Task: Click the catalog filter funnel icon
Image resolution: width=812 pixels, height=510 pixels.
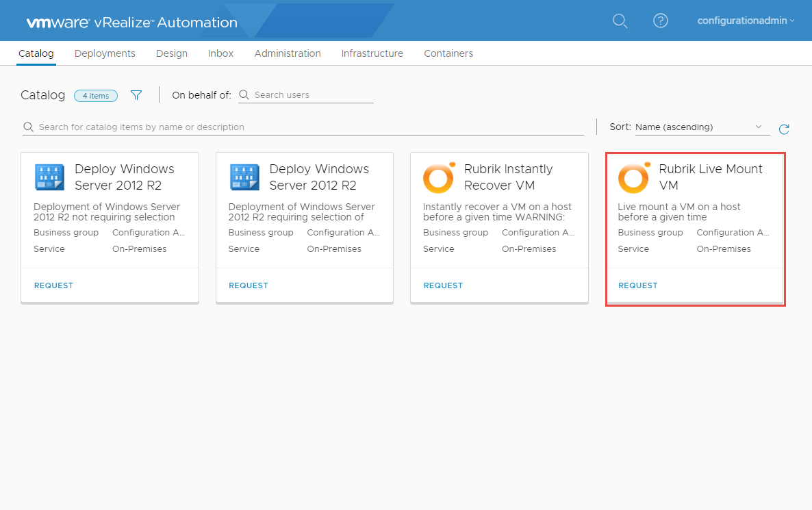Action: point(136,95)
